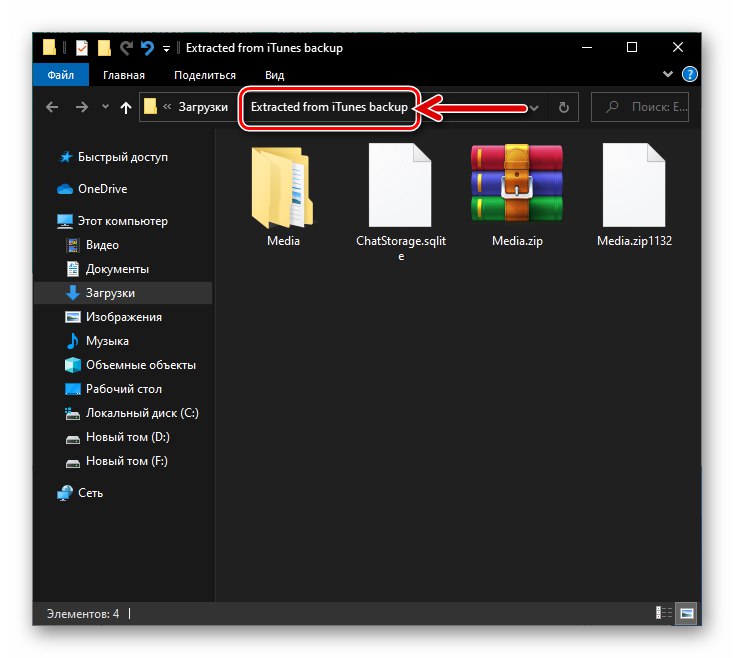This screenshot has width=734, height=658.
Task: Open the Файл menu tab
Action: click(x=61, y=75)
